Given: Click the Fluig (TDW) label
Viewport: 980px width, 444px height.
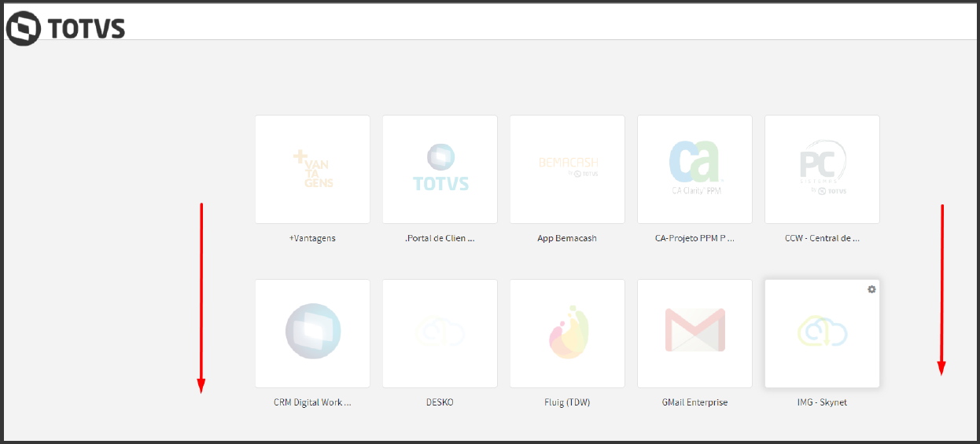Looking at the screenshot, I should 567,402.
